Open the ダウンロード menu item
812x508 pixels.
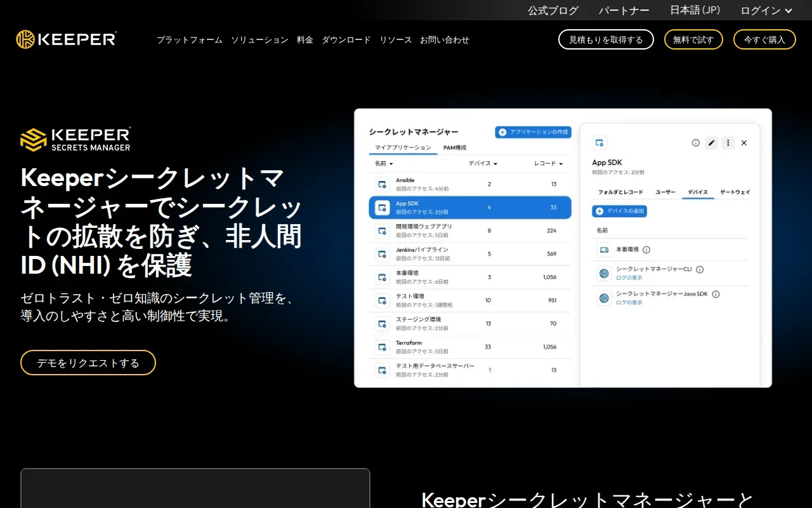pos(346,39)
